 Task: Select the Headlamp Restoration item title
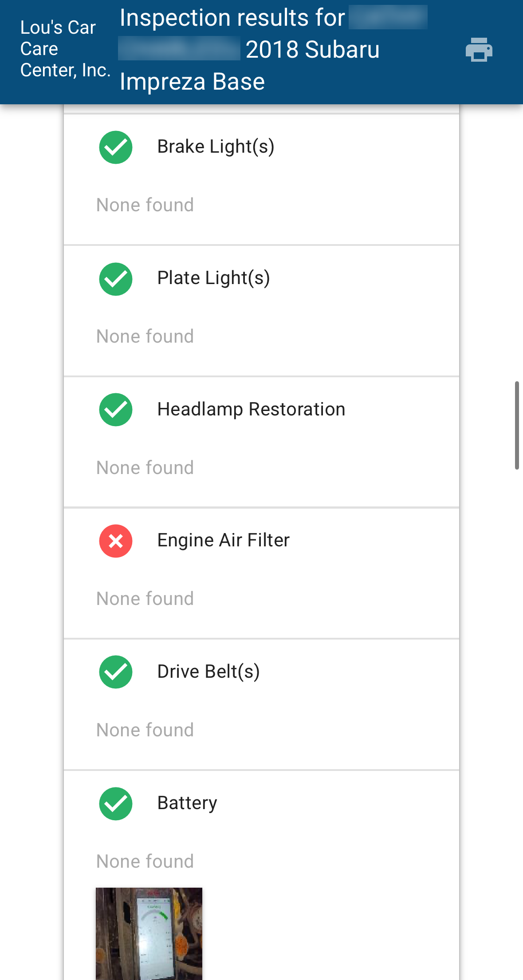click(x=251, y=409)
